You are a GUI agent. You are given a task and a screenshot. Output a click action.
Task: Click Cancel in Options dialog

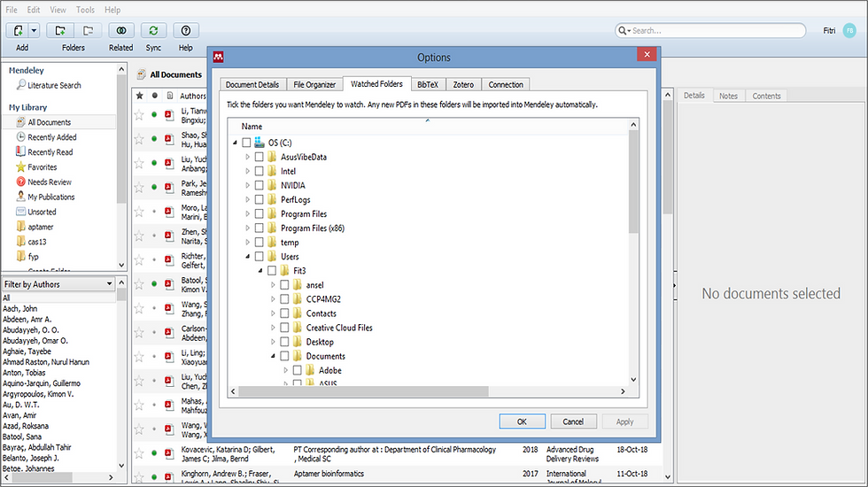pyautogui.click(x=573, y=421)
